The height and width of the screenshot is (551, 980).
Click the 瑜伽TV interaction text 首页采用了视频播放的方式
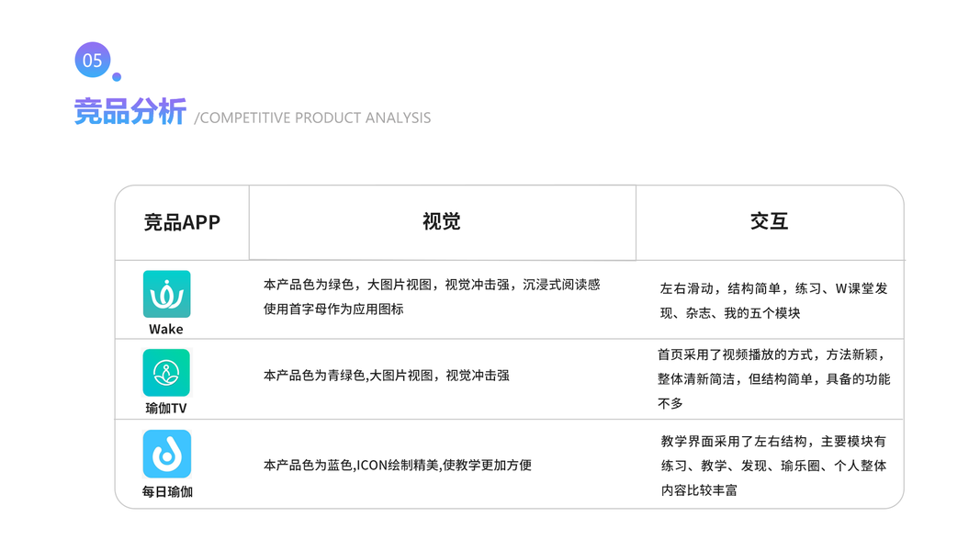(x=772, y=354)
